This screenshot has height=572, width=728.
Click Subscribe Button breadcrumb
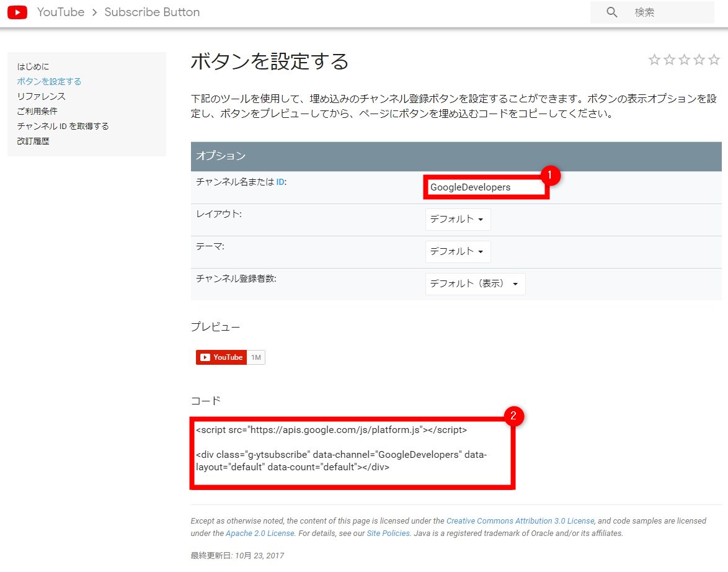152,12
